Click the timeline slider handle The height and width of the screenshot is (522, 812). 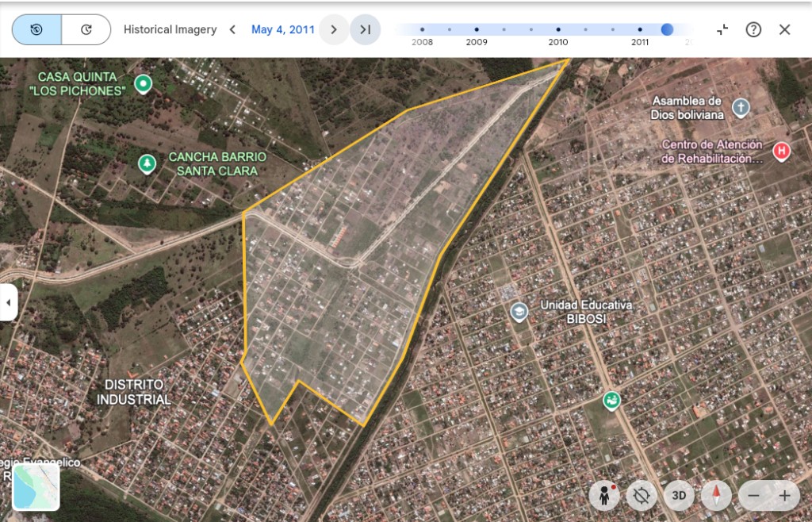point(667,29)
